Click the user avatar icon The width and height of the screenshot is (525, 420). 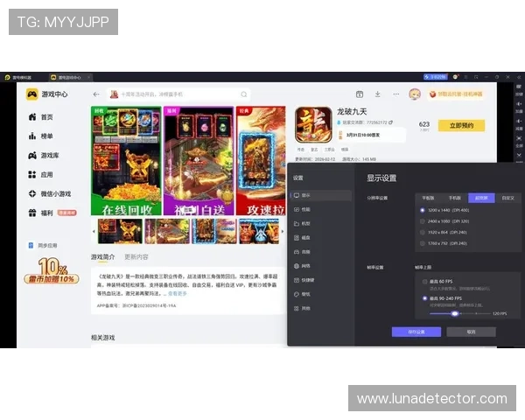pos(415,94)
